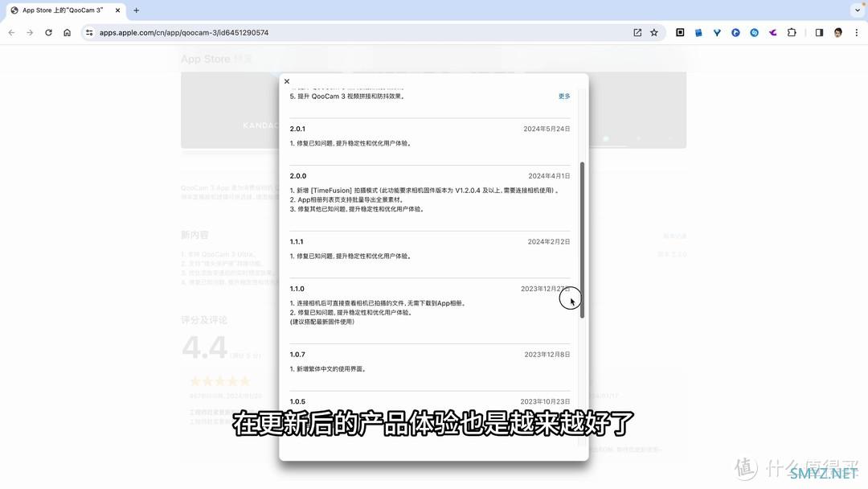
Task: Click the TimeFusion release note line
Action: tap(424, 191)
